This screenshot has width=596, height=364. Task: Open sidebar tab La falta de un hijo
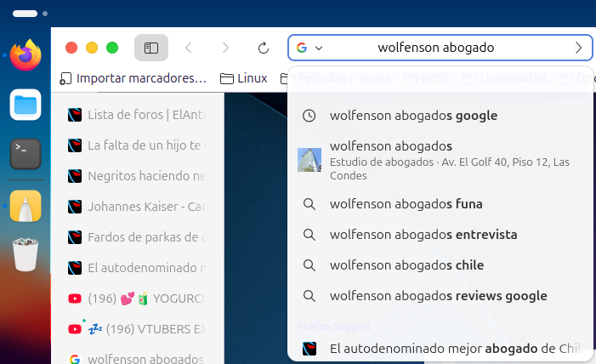click(137, 145)
